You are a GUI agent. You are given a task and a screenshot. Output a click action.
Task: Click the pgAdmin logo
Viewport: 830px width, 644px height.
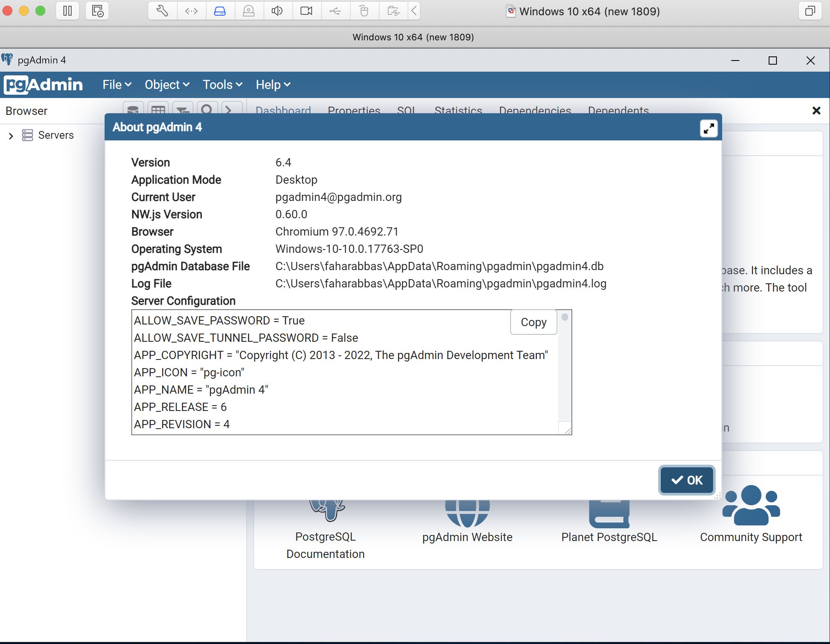pos(44,84)
